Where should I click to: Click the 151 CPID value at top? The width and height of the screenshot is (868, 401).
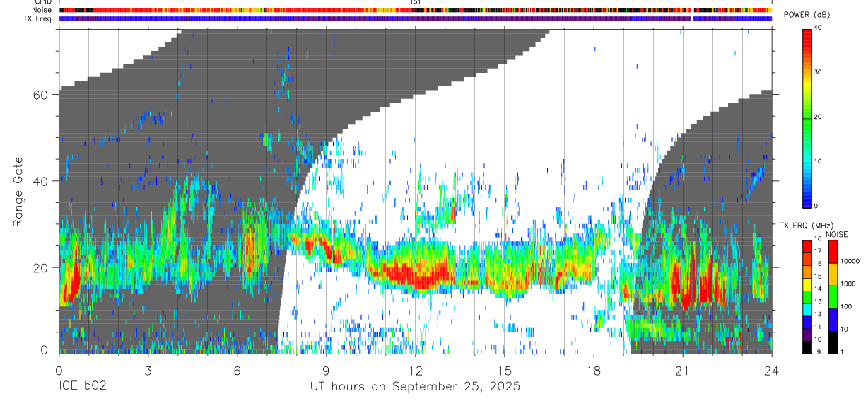(416, 2)
